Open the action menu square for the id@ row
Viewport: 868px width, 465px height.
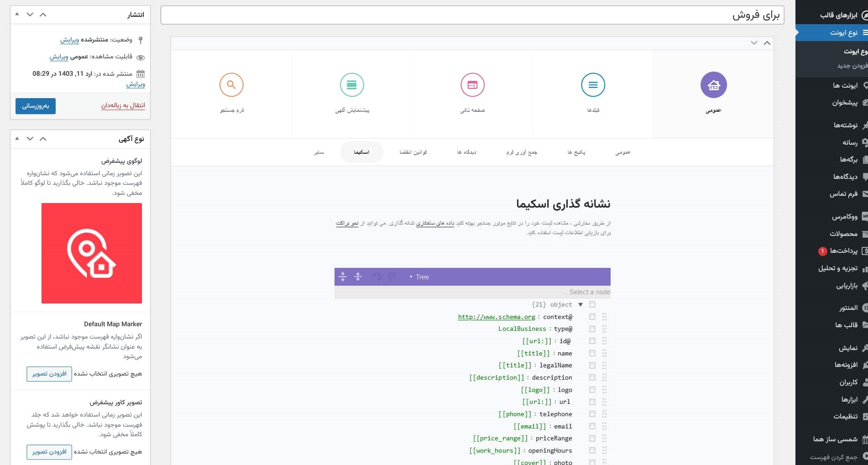(x=592, y=341)
